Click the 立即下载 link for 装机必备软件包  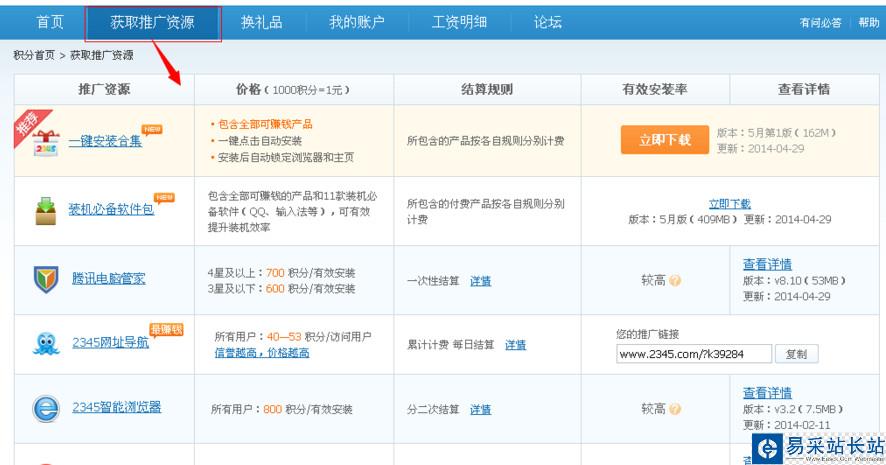click(729, 204)
